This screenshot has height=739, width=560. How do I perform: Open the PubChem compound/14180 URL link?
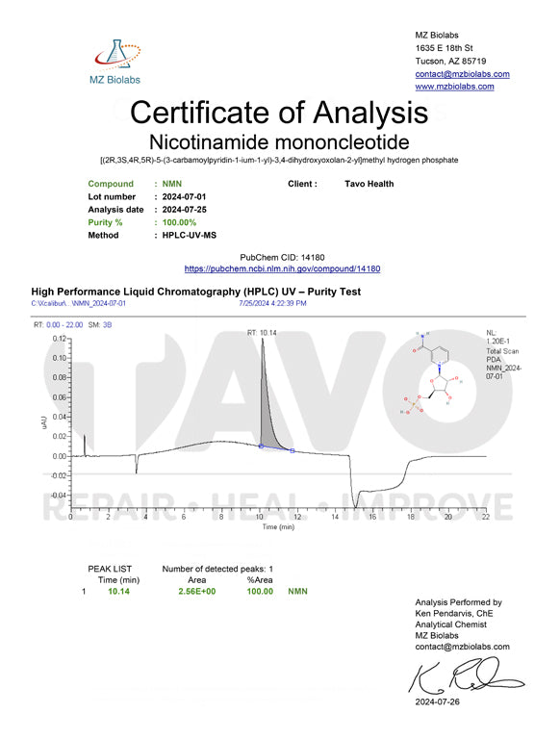point(282,268)
